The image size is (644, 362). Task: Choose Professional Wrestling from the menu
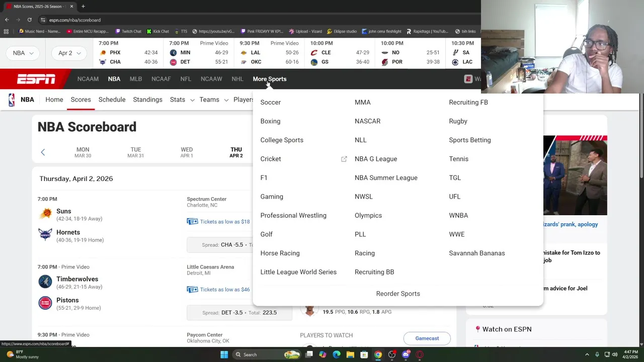[293, 215]
